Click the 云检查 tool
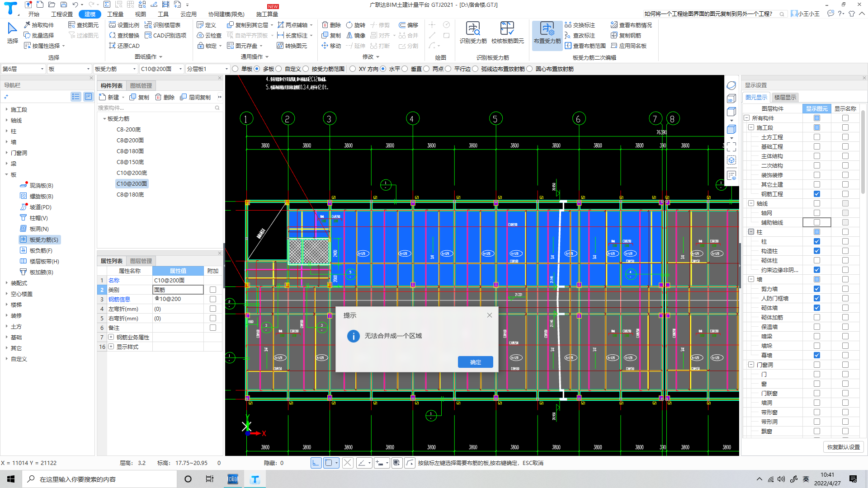 [209, 35]
